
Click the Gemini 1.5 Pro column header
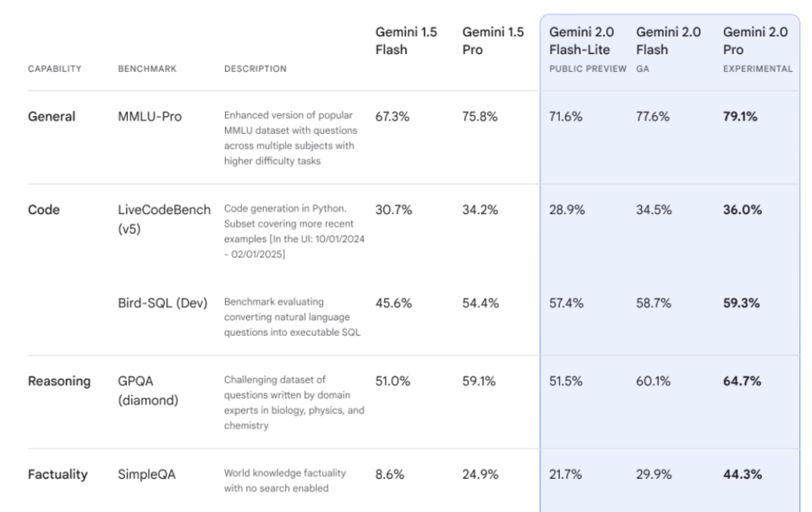492,41
